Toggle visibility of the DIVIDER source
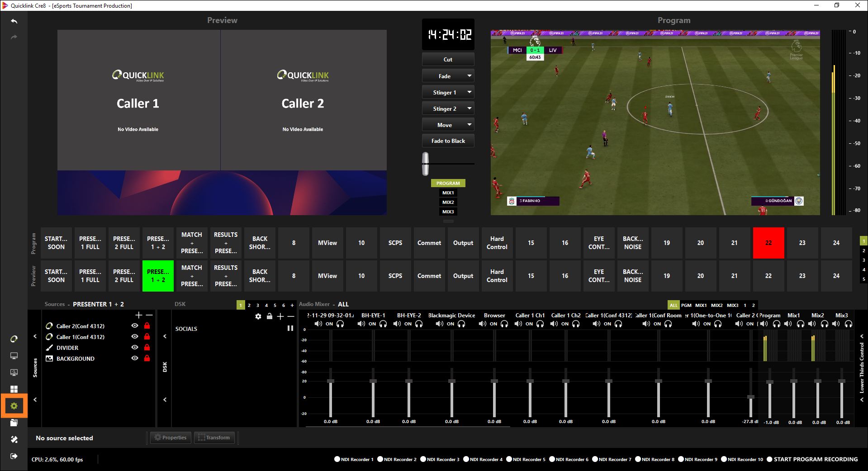 click(x=135, y=348)
